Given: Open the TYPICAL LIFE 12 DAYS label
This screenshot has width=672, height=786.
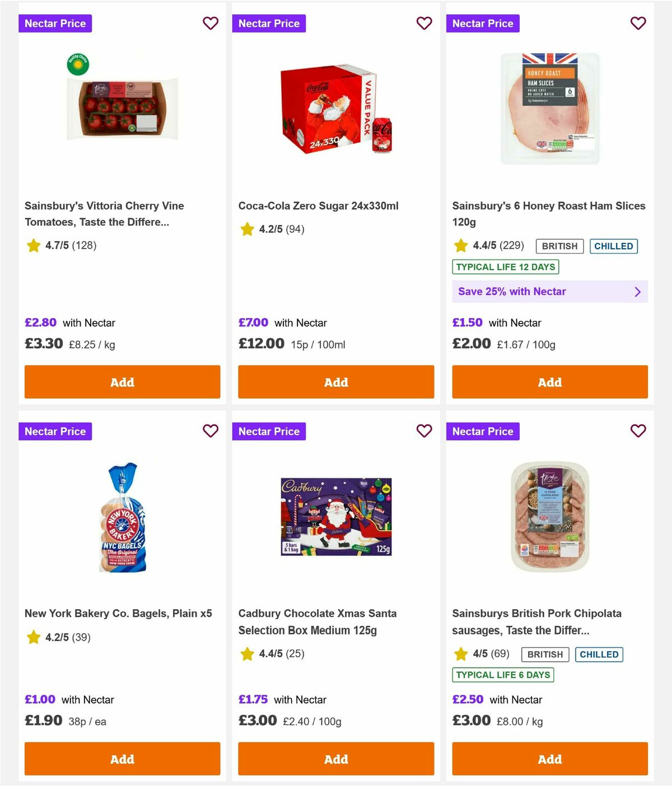Looking at the screenshot, I should [505, 267].
